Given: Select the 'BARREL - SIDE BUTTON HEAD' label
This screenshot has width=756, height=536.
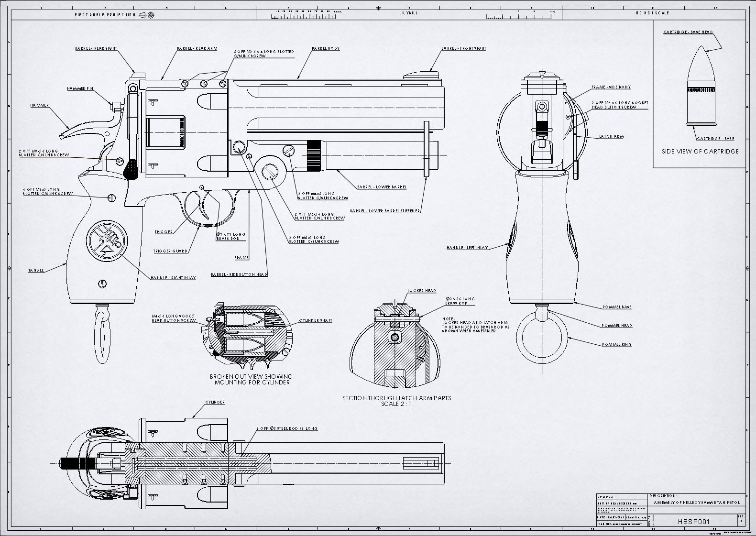Looking at the screenshot, I should click(x=239, y=274).
